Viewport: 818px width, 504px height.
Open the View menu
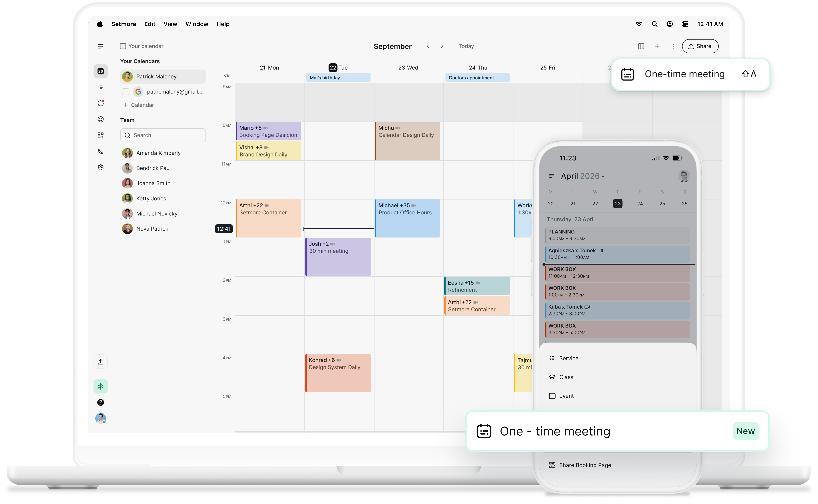click(x=170, y=24)
